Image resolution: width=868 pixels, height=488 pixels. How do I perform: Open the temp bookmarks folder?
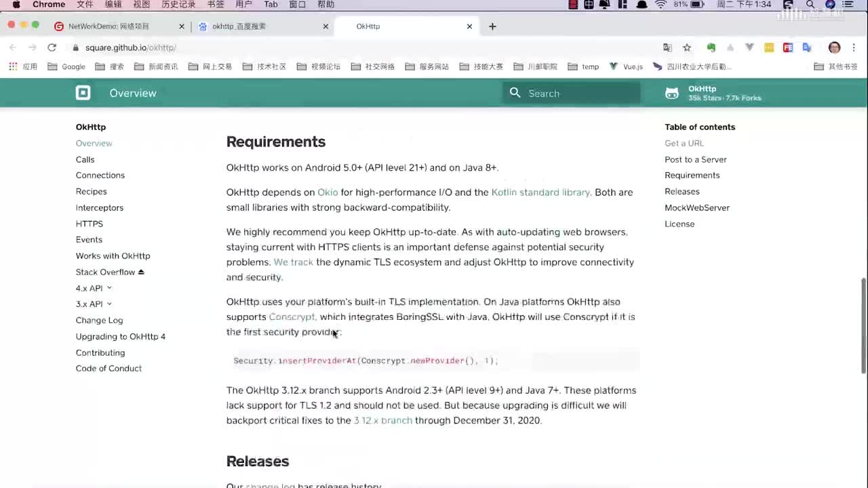[583, 66]
